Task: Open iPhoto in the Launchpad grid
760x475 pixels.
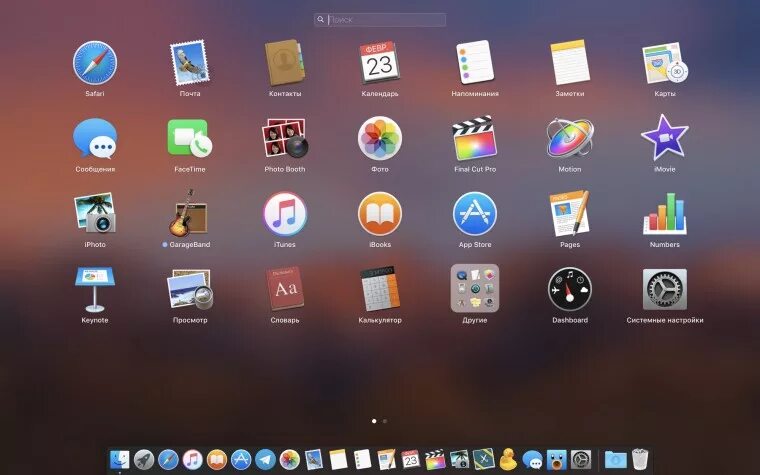Action: click(x=95, y=213)
